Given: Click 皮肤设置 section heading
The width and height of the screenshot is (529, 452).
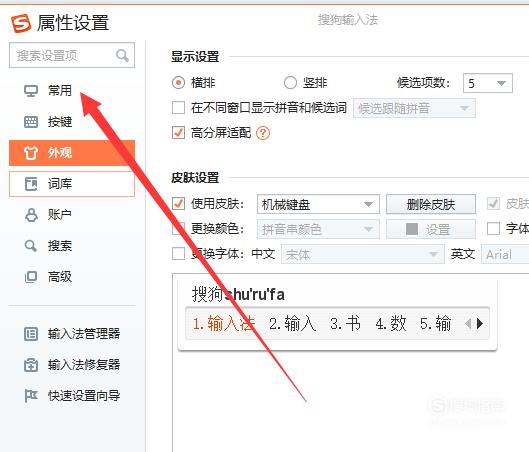Looking at the screenshot, I should click(x=195, y=177).
